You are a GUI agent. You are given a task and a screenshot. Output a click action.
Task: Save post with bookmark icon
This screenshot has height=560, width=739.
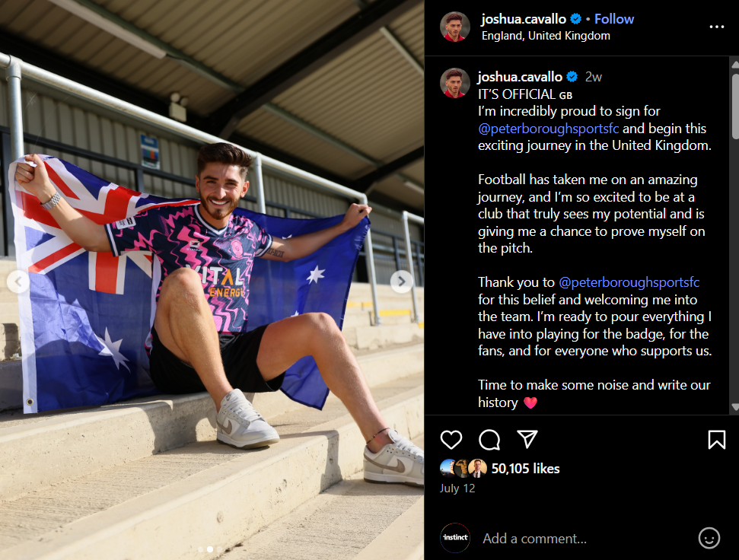pyautogui.click(x=716, y=440)
